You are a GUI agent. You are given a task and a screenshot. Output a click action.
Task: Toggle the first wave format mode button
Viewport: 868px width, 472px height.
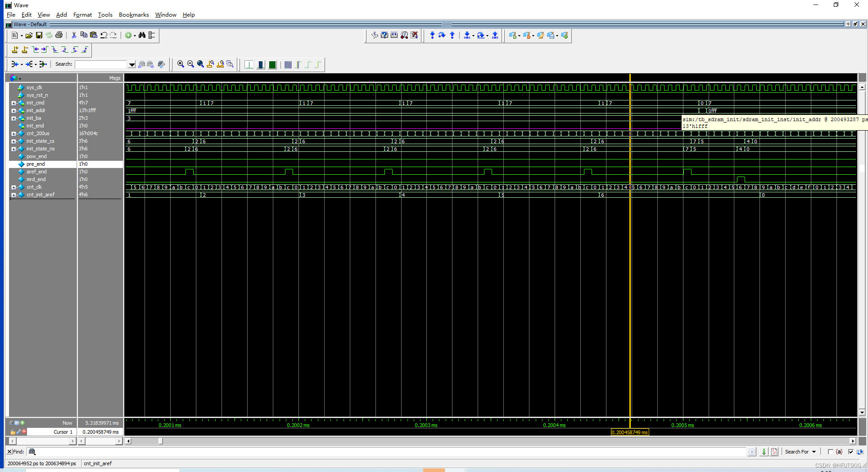(x=249, y=65)
